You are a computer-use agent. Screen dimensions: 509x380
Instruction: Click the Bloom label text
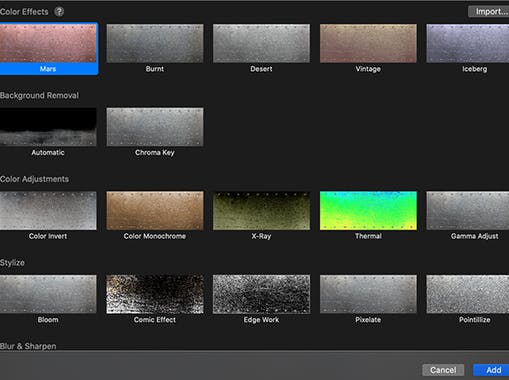(48, 320)
